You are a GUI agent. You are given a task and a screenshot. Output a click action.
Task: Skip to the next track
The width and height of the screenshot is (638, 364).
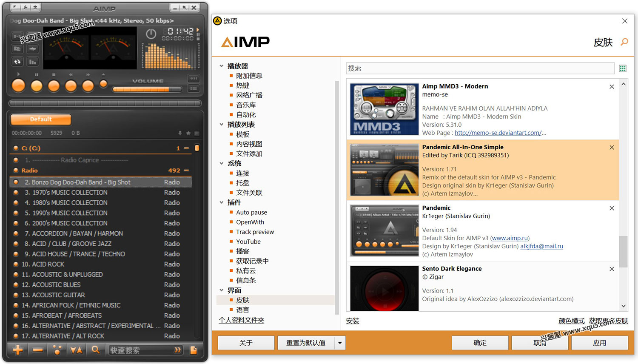click(x=88, y=86)
